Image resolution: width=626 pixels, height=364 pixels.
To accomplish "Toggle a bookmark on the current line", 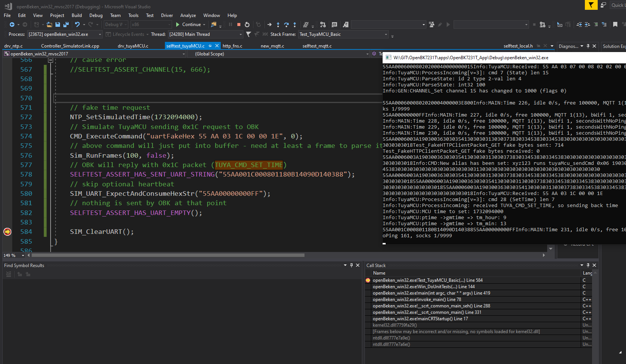I will click(615, 25).
